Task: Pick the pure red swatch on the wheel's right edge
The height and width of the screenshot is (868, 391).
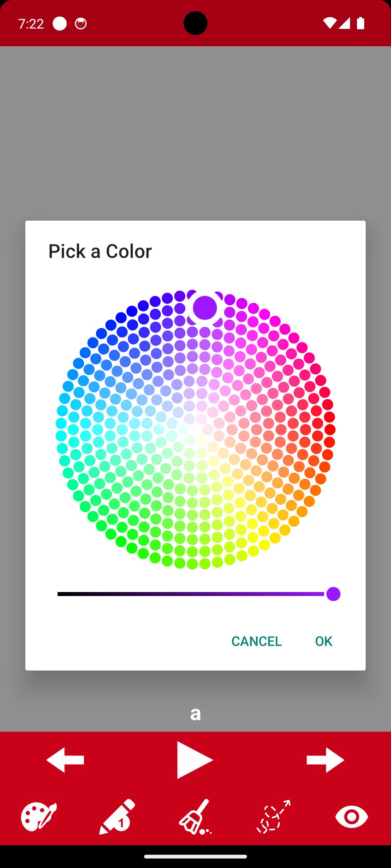Action: pos(330,430)
